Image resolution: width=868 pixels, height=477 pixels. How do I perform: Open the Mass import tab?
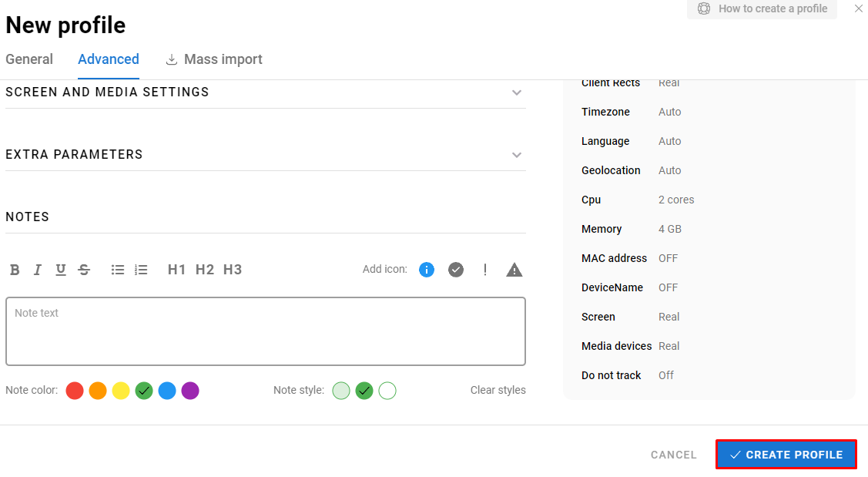point(214,59)
